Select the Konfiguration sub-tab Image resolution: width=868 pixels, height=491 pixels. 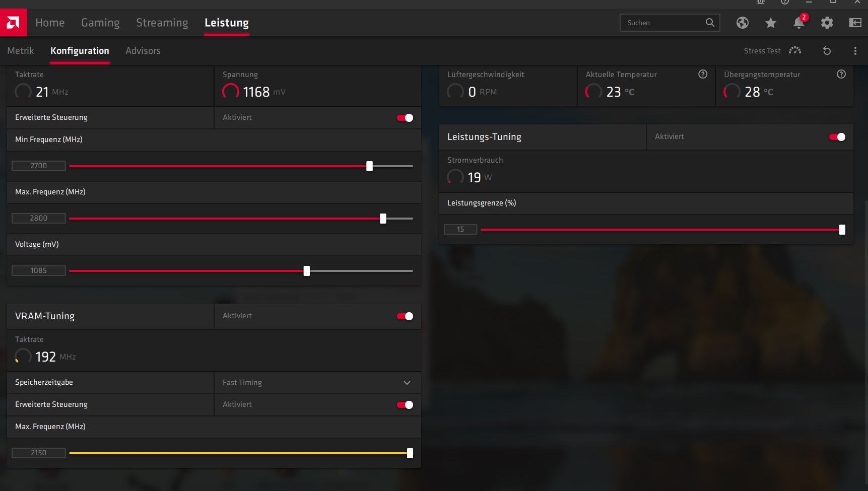coord(80,50)
